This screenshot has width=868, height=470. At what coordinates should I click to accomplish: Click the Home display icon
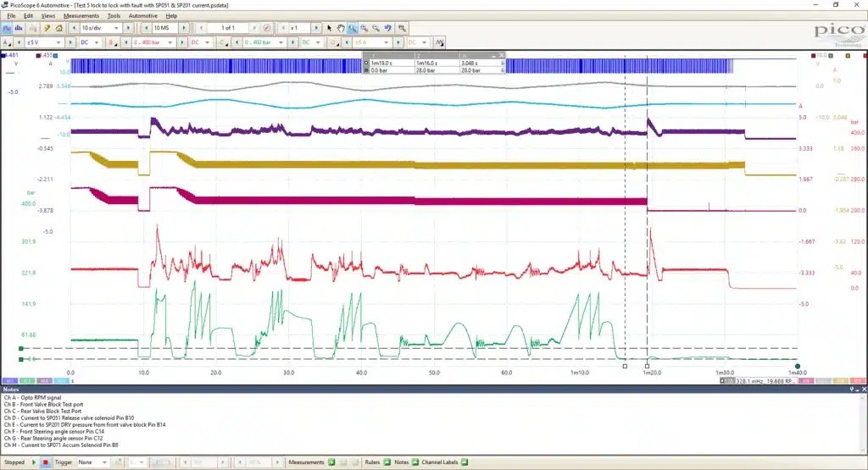click(x=58, y=28)
